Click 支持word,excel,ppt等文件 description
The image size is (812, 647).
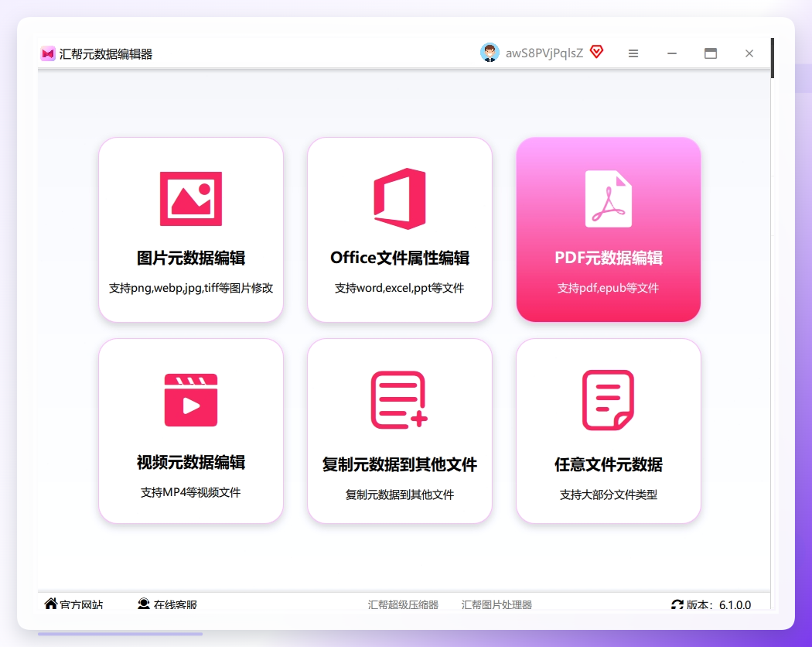point(399,288)
